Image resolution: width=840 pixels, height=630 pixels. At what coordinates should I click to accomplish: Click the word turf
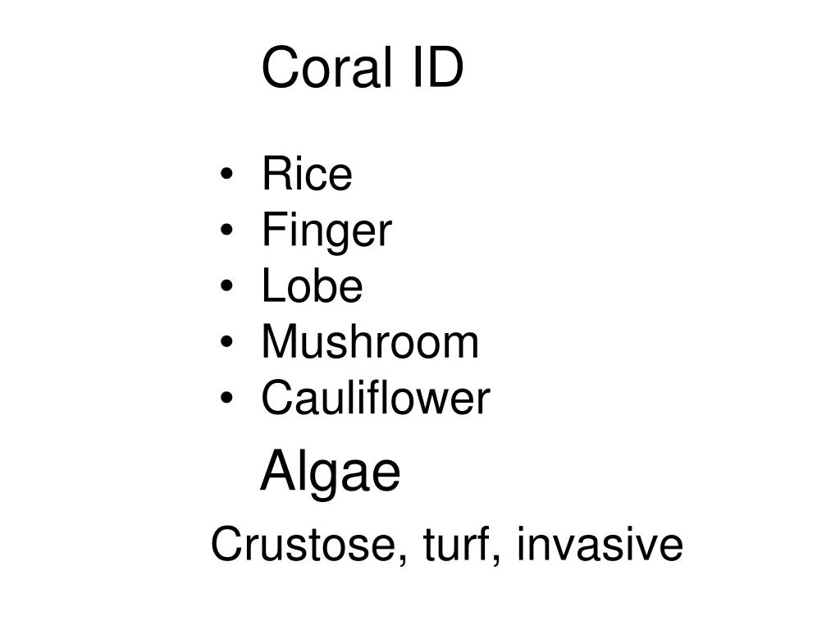coord(456,543)
